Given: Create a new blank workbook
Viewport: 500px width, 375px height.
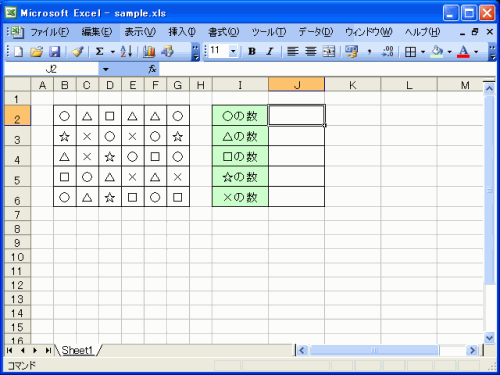Looking at the screenshot, I should (18, 52).
